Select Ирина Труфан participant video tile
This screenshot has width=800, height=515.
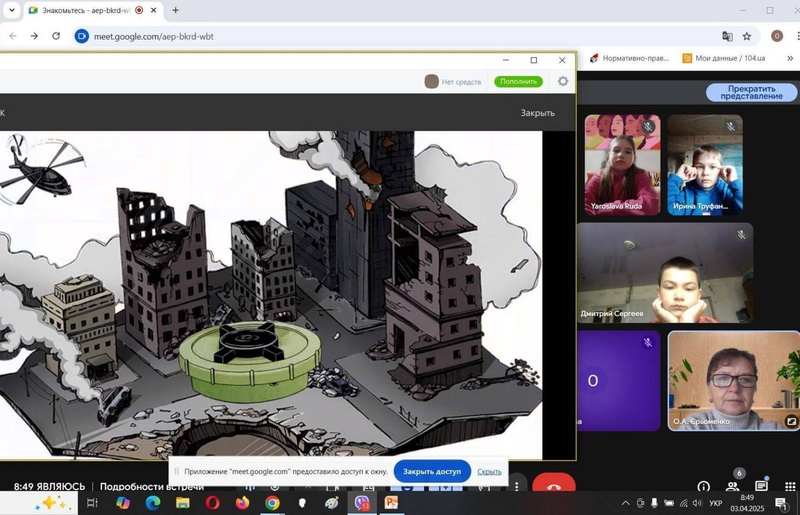pos(705,164)
